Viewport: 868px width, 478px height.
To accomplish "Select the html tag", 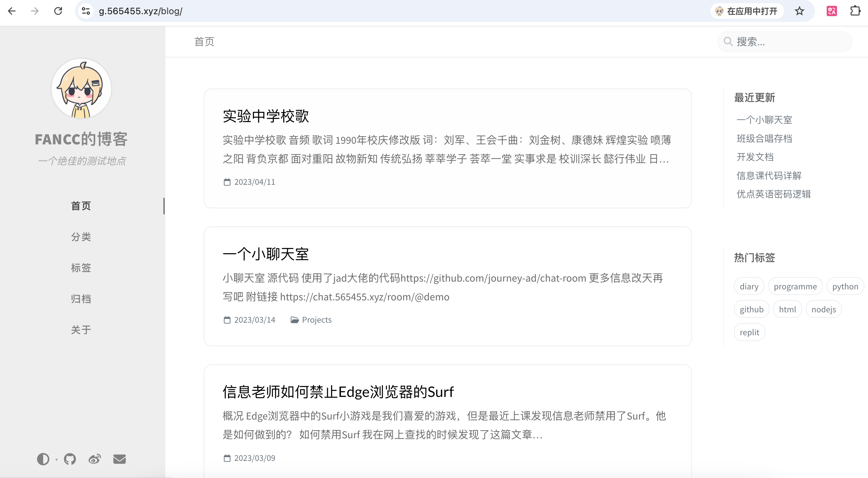I will click(788, 309).
